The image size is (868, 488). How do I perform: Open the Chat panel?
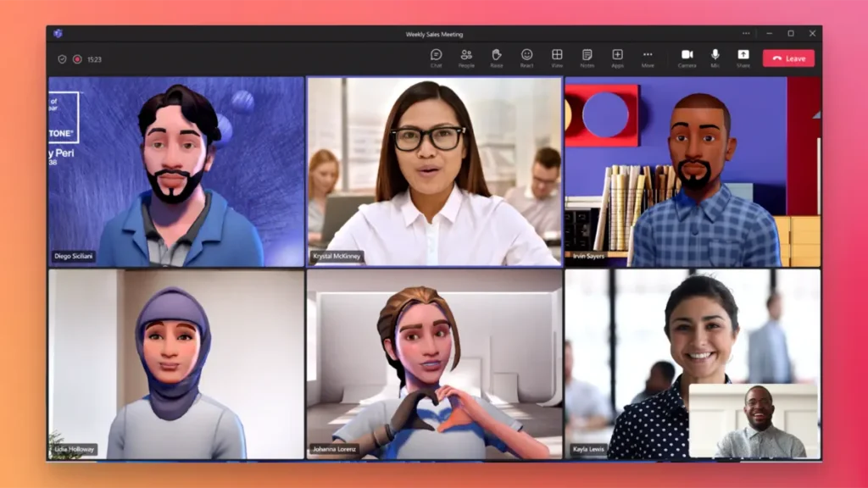click(437, 58)
